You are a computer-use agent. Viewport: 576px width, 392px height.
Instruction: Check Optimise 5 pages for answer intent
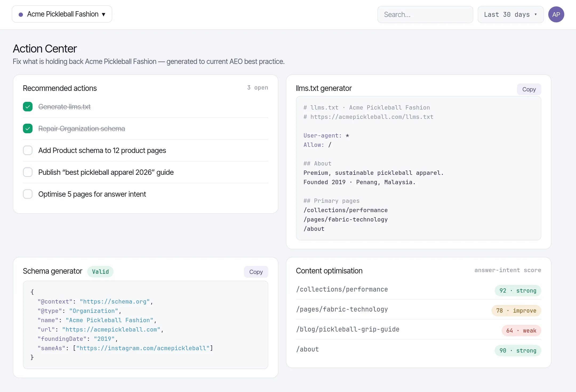(28, 194)
